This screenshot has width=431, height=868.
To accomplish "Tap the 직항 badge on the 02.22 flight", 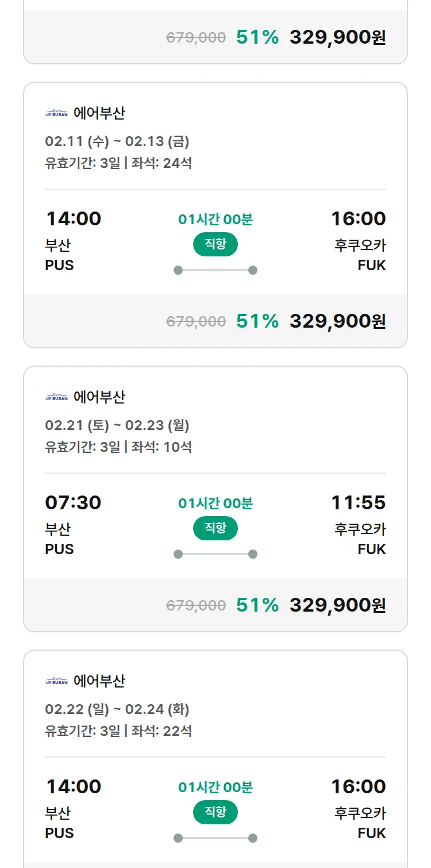I will pyautogui.click(x=215, y=812).
